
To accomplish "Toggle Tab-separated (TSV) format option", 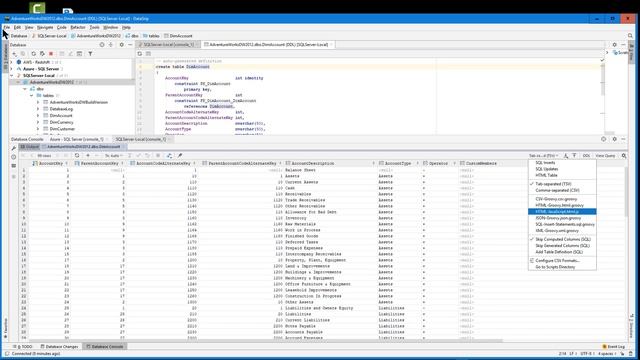I will click(x=562, y=184).
